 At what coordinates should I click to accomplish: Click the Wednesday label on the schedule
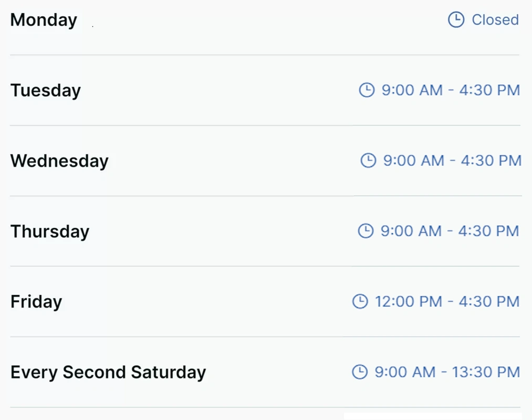(59, 160)
